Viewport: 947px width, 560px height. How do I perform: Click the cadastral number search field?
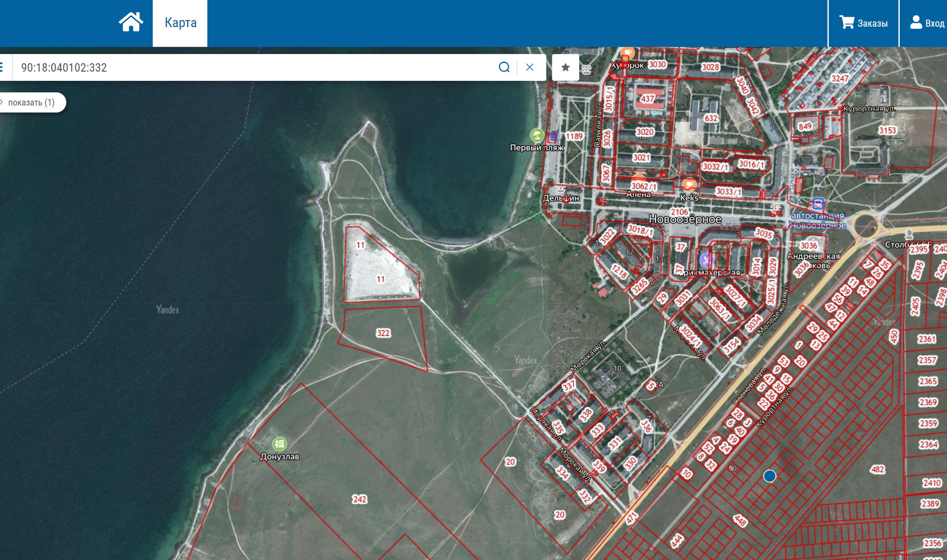point(247,68)
